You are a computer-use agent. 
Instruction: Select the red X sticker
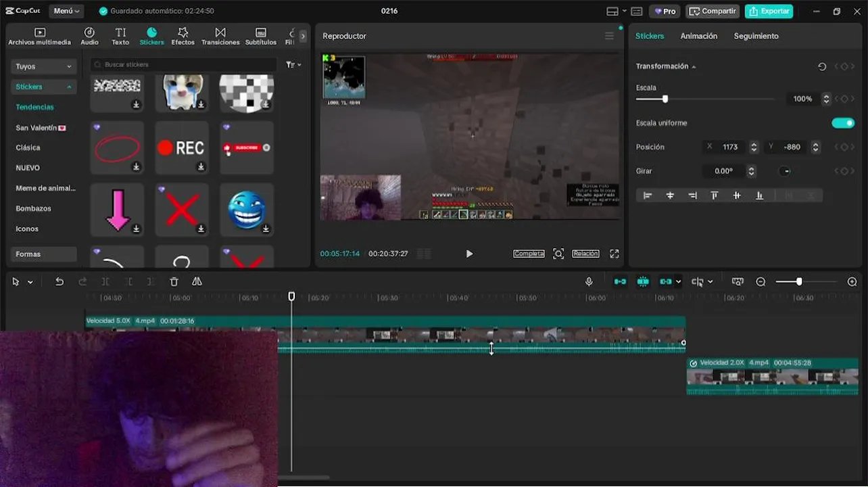[x=182, y=210]
